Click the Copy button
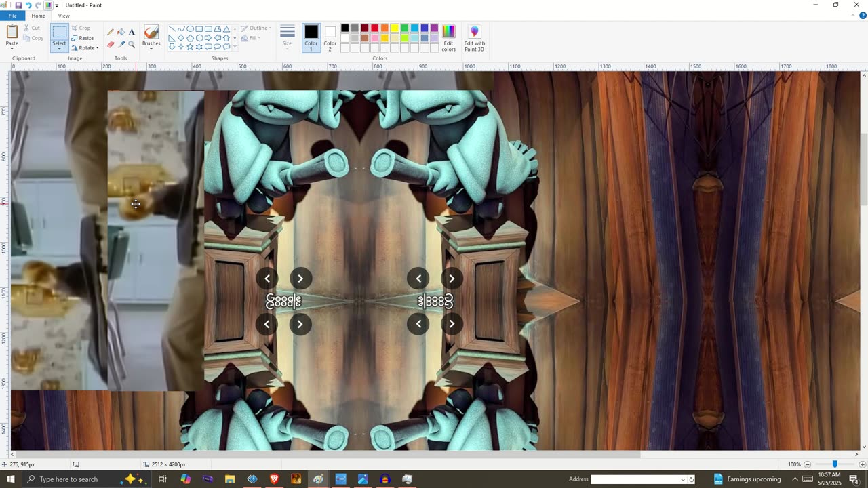The image size is (868, 488). [33, 38]
